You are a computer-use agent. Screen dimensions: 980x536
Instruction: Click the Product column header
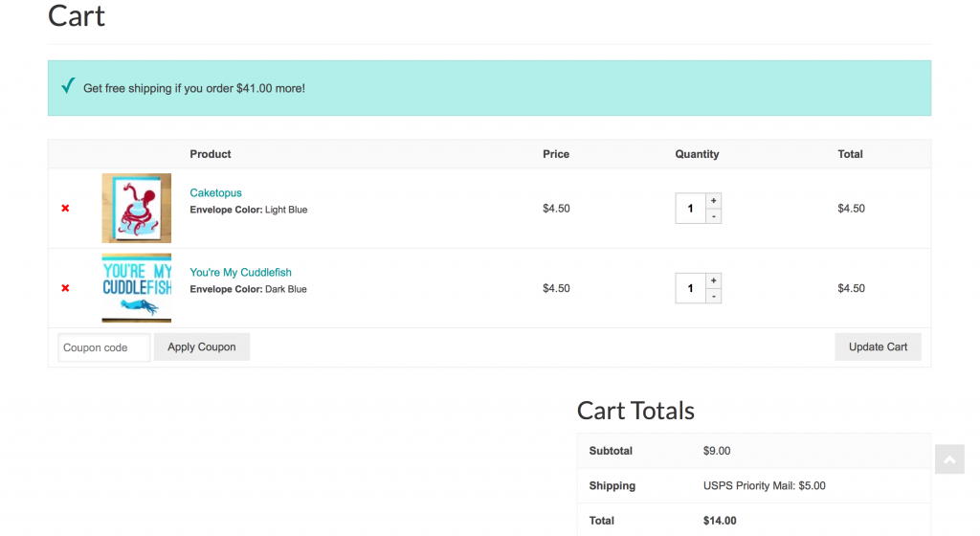tap(210, 154)
